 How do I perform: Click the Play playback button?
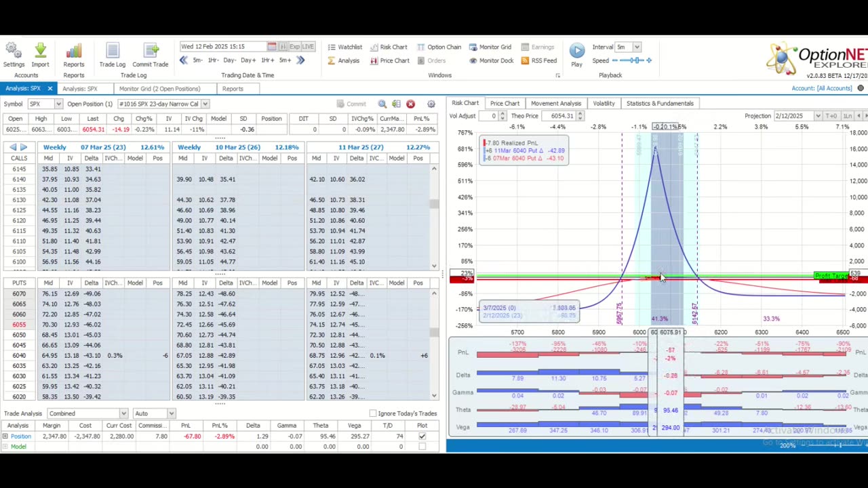click(x=576, y=52)
